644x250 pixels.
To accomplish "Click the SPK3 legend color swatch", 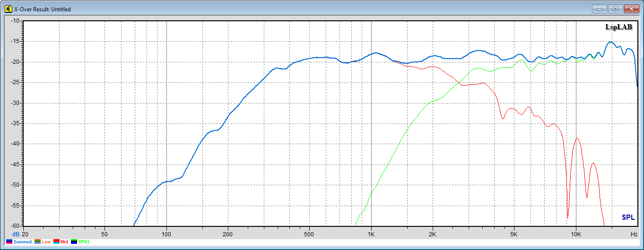I will (74, 242).
